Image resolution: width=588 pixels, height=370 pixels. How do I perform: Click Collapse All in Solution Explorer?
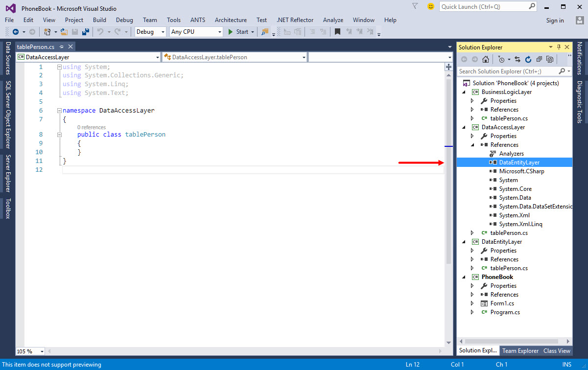pyautogui.click(x=539, y=59)
